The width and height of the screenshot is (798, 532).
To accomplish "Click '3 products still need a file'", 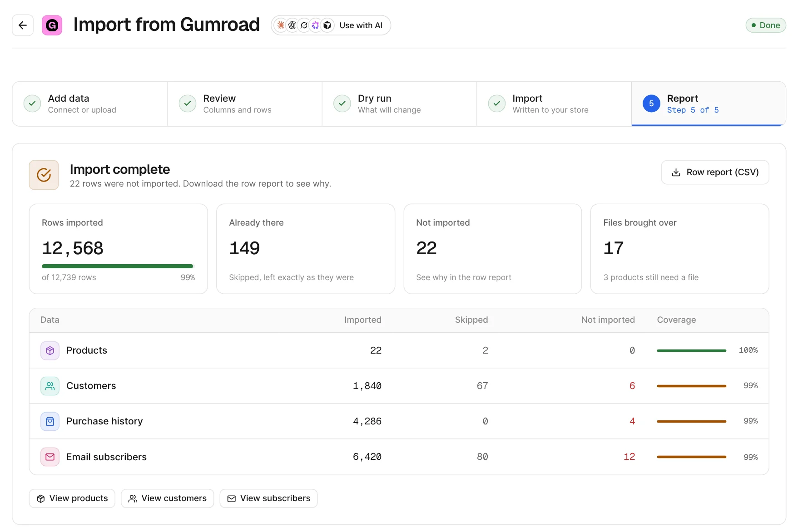I will click(651, 277).
